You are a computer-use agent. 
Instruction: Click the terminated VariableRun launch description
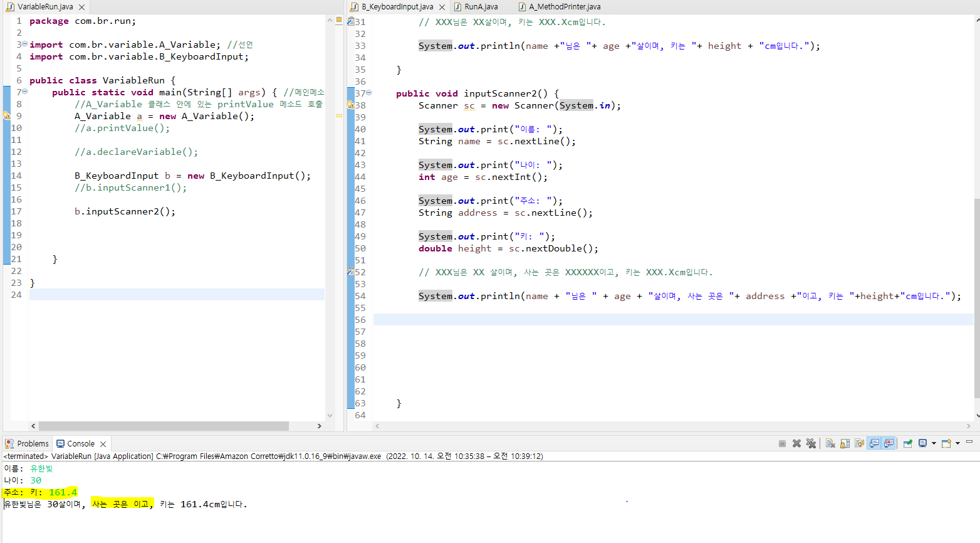273,456
